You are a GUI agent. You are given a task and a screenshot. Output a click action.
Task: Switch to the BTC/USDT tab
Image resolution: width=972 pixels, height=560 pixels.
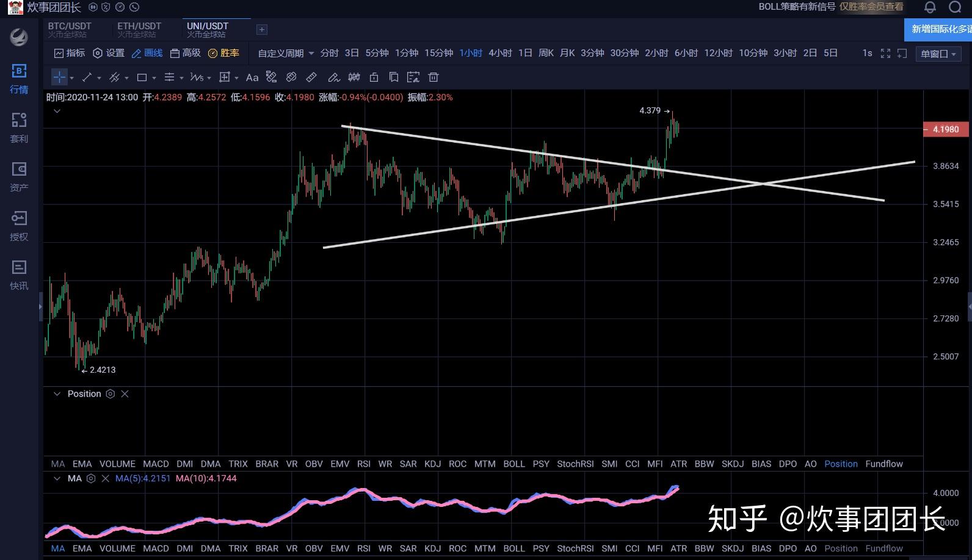click(69, 29)
